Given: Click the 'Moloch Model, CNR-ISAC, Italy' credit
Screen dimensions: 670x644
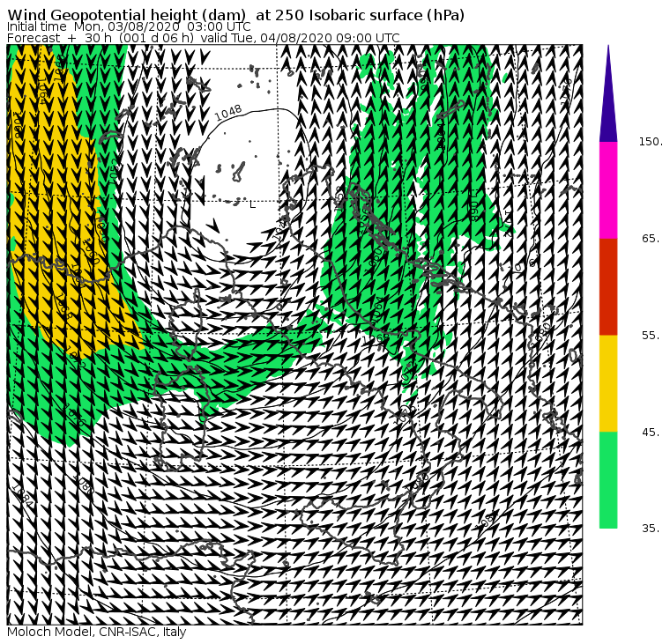Looking at the screenshot, I should [x=97, y=632].
